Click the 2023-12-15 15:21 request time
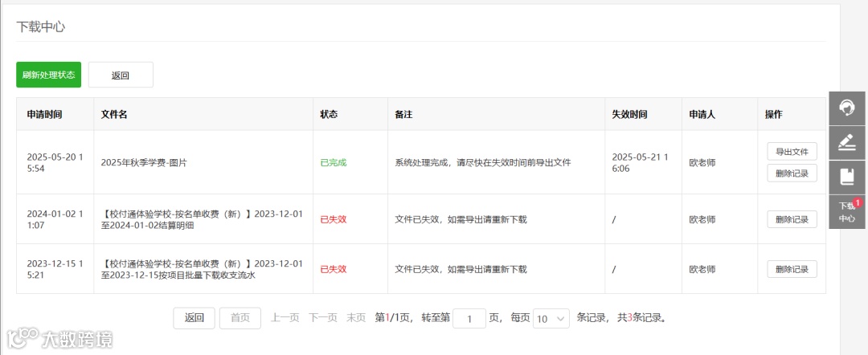868x355 pixels. (x=55, y=269)
